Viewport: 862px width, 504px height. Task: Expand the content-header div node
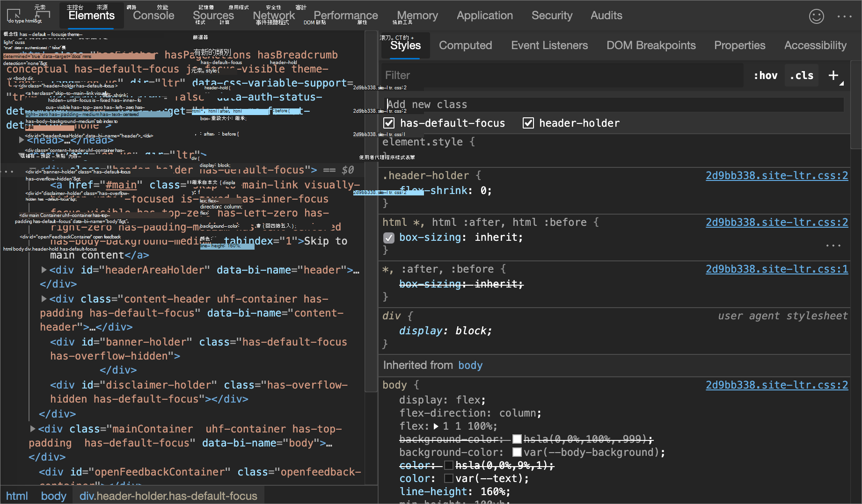pyautogui.click(x=44, y=299)
